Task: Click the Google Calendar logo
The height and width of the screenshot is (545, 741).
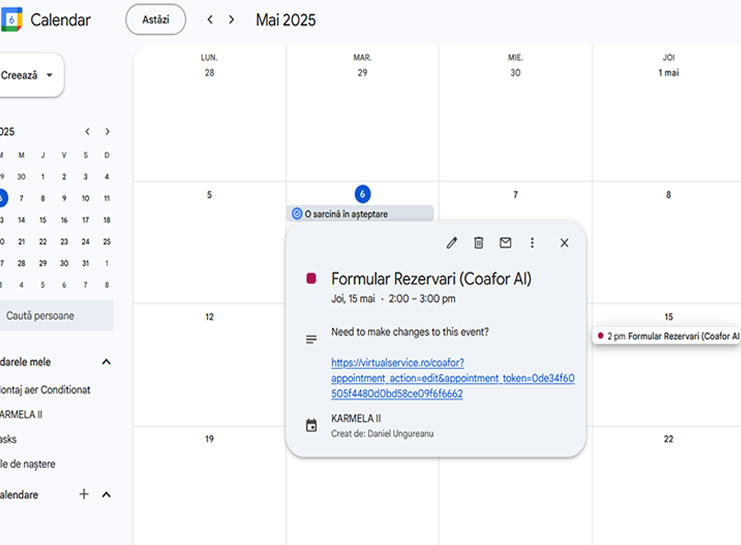Action: (12, 20)
